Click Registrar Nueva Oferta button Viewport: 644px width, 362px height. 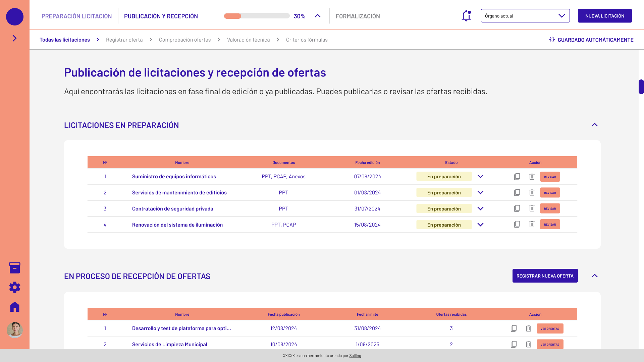point(545,276)
